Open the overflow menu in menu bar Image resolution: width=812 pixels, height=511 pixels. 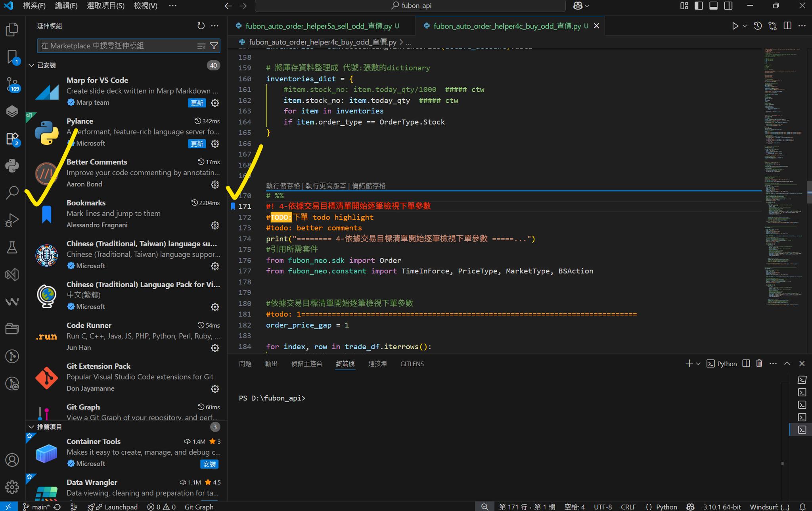(x=172, y=6)
